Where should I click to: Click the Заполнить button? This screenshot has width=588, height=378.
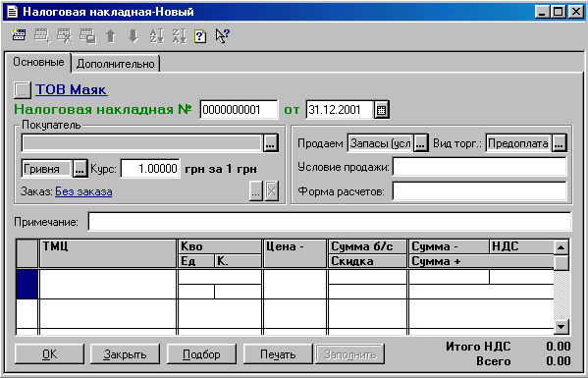point(349,354)
